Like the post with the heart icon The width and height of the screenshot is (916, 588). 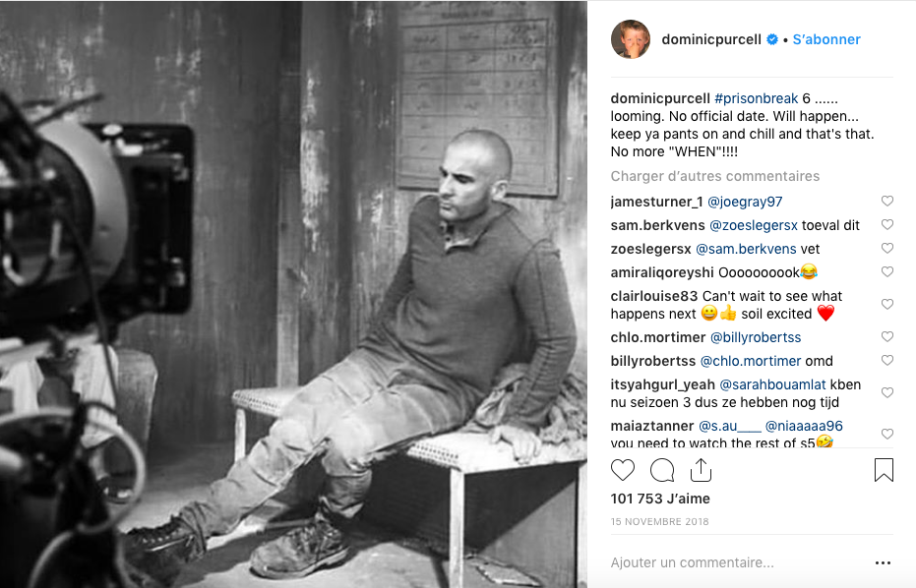pyautogui.click(x=623, y=469)
